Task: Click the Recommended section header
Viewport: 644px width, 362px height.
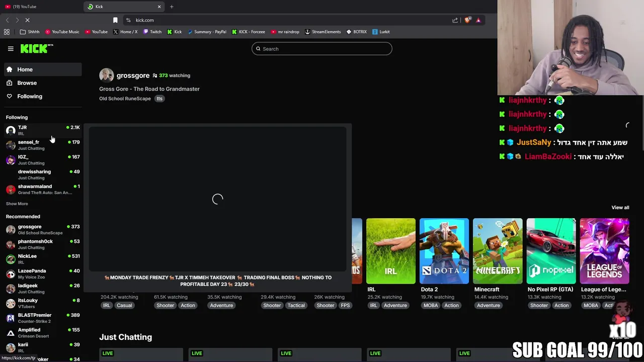Action: (x=23, y=217)
